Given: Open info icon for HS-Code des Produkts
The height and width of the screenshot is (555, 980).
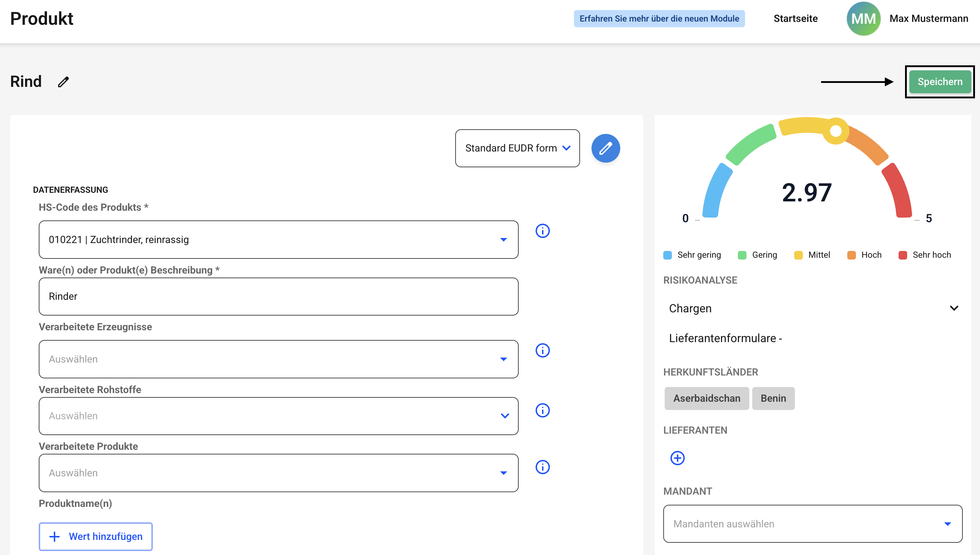Looking at the screenshot, I should (542, 230).
